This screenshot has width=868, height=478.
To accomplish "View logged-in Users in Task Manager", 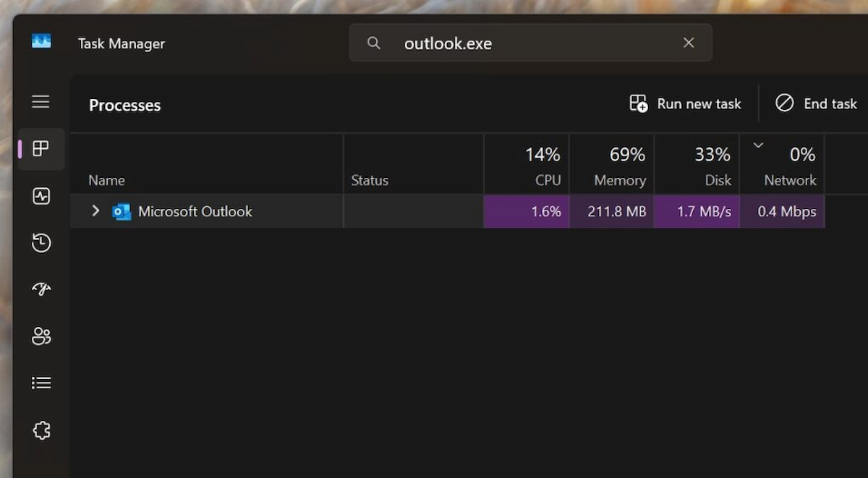I will pyautogui.click(x=41, y=336).
